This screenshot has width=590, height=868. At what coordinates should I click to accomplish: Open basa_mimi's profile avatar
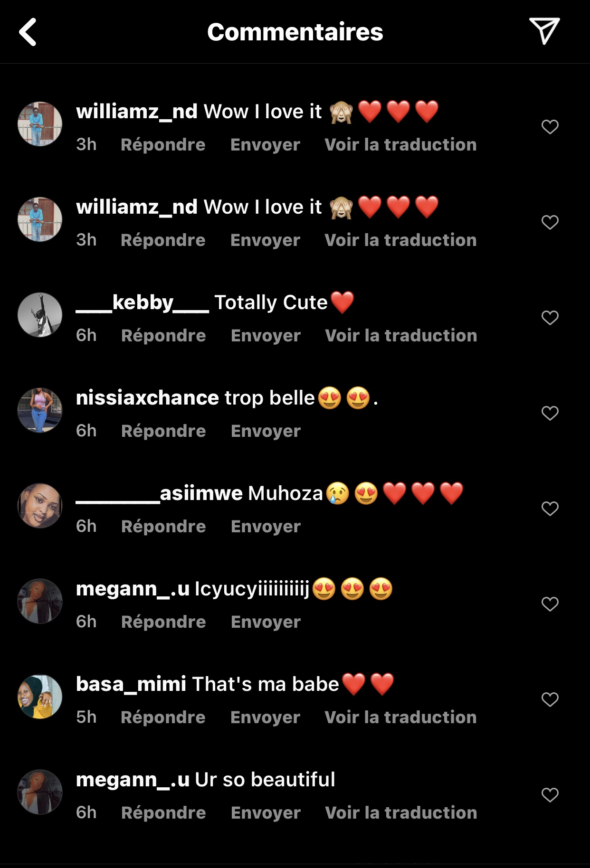coord(40,697)
